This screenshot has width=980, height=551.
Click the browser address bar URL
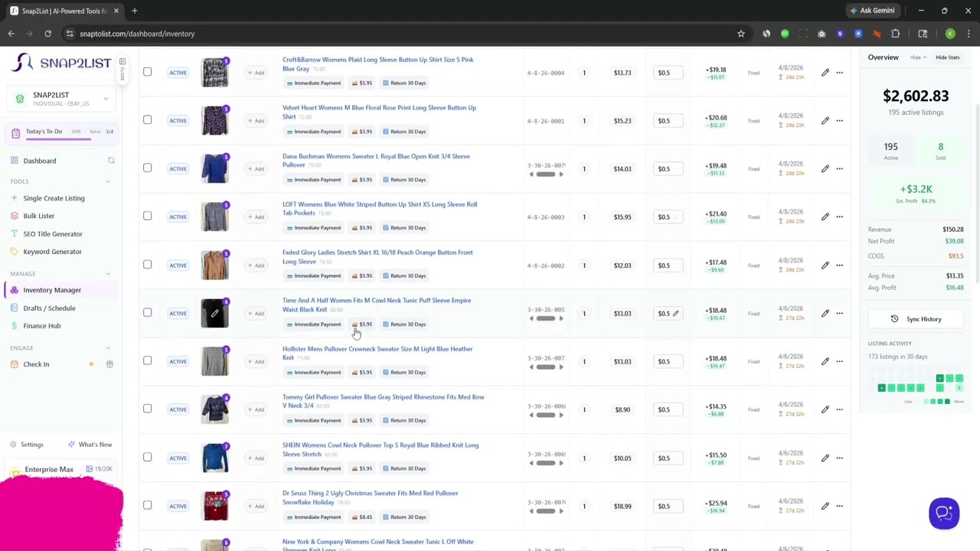pyautogui.click(x=137, y=34)
